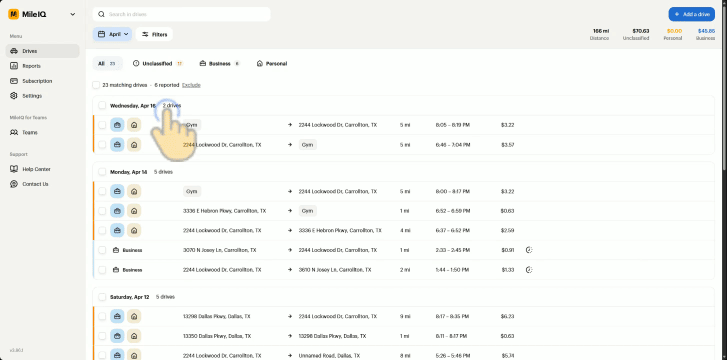The image size is (727, 360).
Task: Click the $6.23 drive amount
Action: [x=507, y=316]
